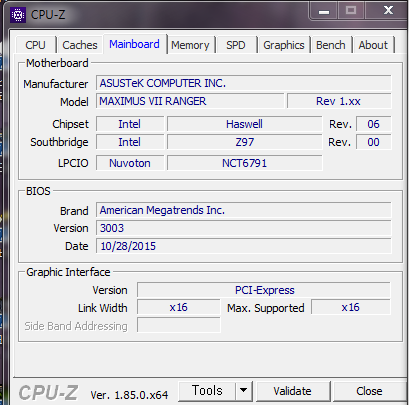Screen dimensions: 409x405
Task: Minimize the CPU-Z window
Action: 324,11
